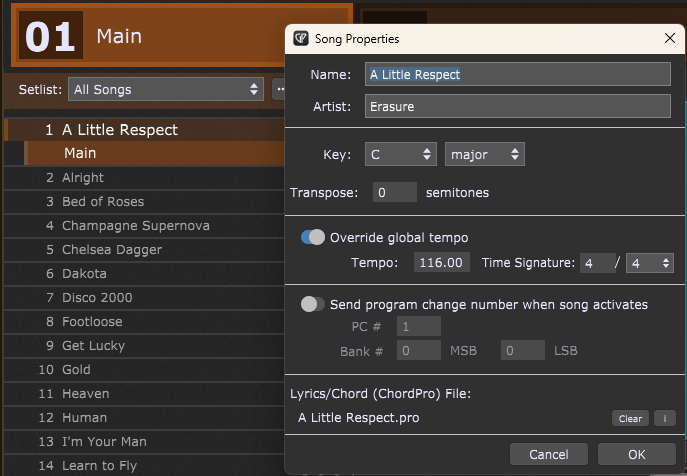Open the major/minor scale dropdown

[485, 154]
